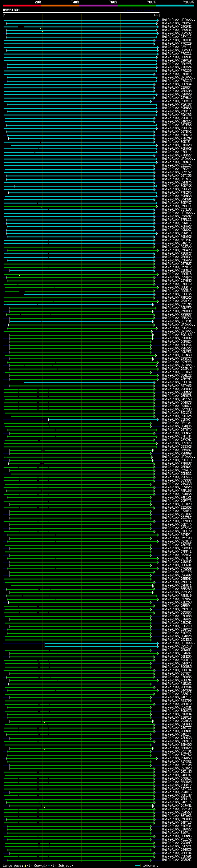Click the arrowhead ending the B9RVK8 alignment
This screenshot has height=868, width=197.
151,101
